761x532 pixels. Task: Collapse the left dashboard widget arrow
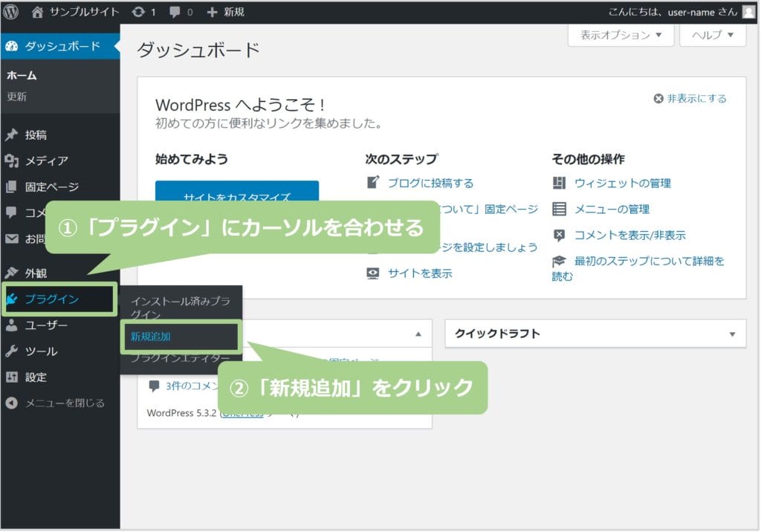pyautogui.click(x=418, y=334)
